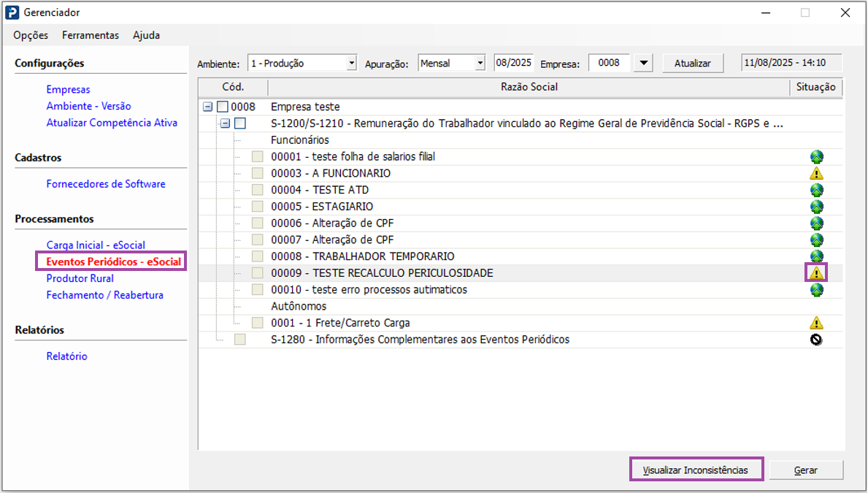Screen dimensions: 868x493
Task: Click warning icon for 00009 TESTE RECALCULO PERICULOSIDADE
Action: [x=816, y=273]
